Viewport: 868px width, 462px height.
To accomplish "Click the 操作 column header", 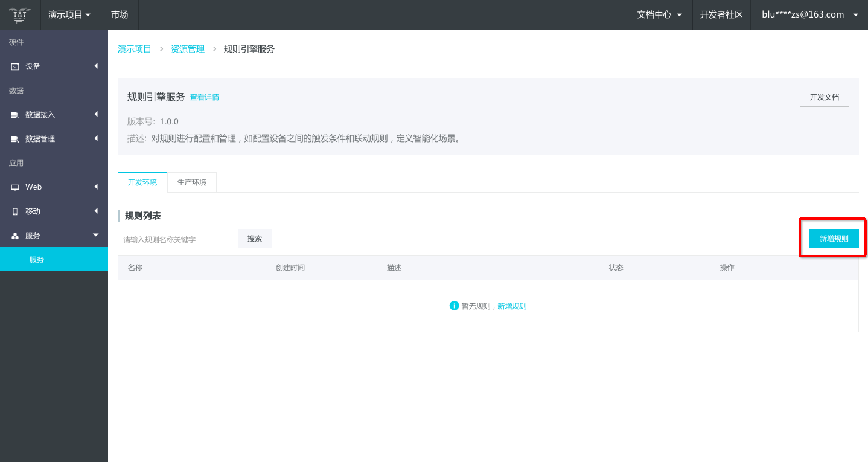I will pyautogui.click(x=727, y=268).
